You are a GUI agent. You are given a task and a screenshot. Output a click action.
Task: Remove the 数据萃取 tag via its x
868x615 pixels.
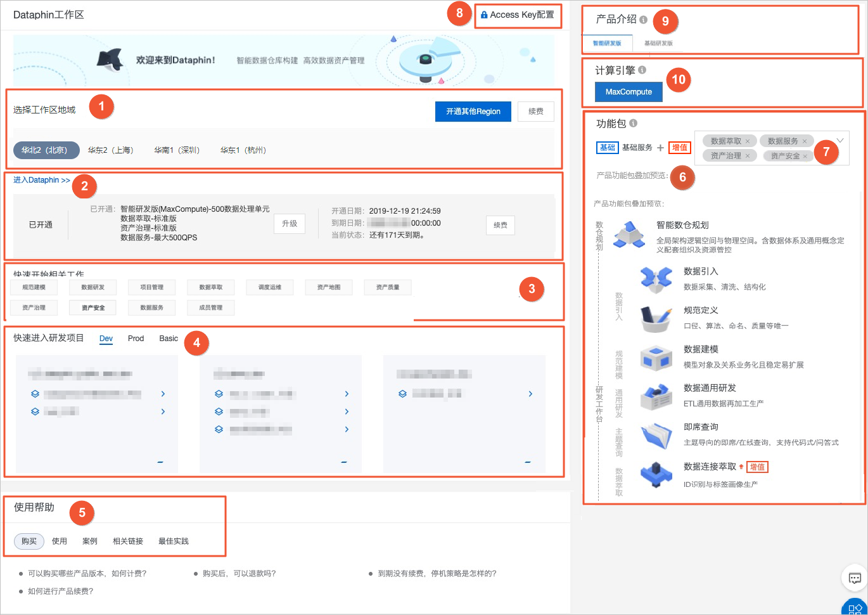pyautogui.click(x=748, y=141)
